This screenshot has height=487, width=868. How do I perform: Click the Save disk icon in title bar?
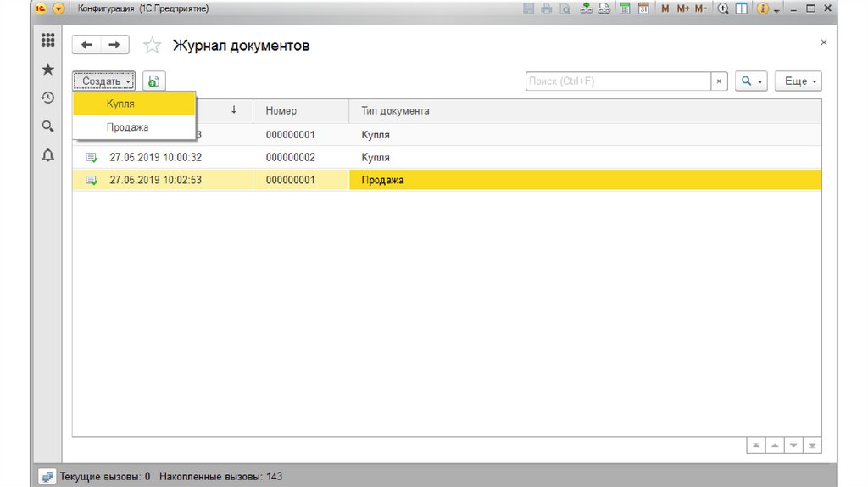point(529,8)
